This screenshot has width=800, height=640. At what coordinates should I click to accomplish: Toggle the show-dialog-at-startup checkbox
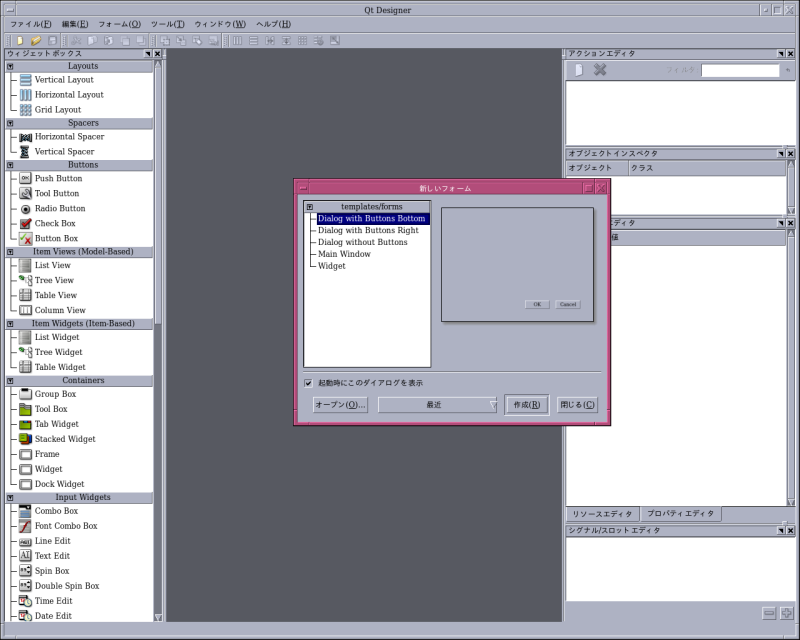pyautogui.click(x=308, y=383)
